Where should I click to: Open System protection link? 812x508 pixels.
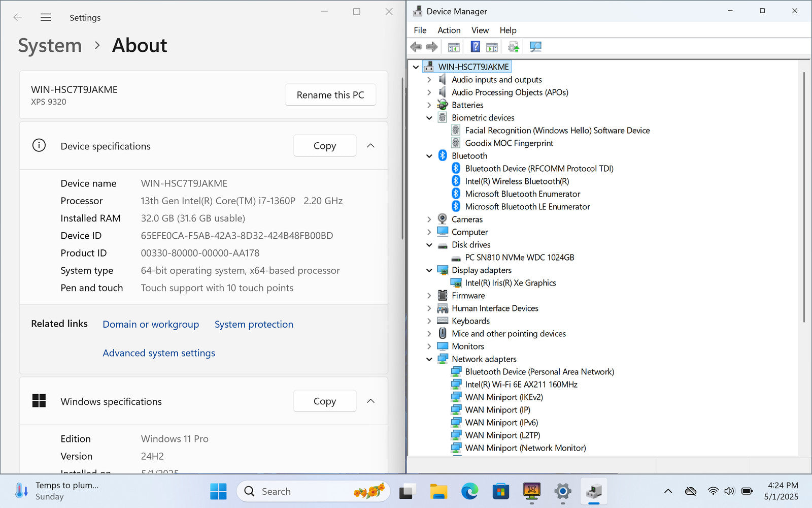tap(254, 324)
